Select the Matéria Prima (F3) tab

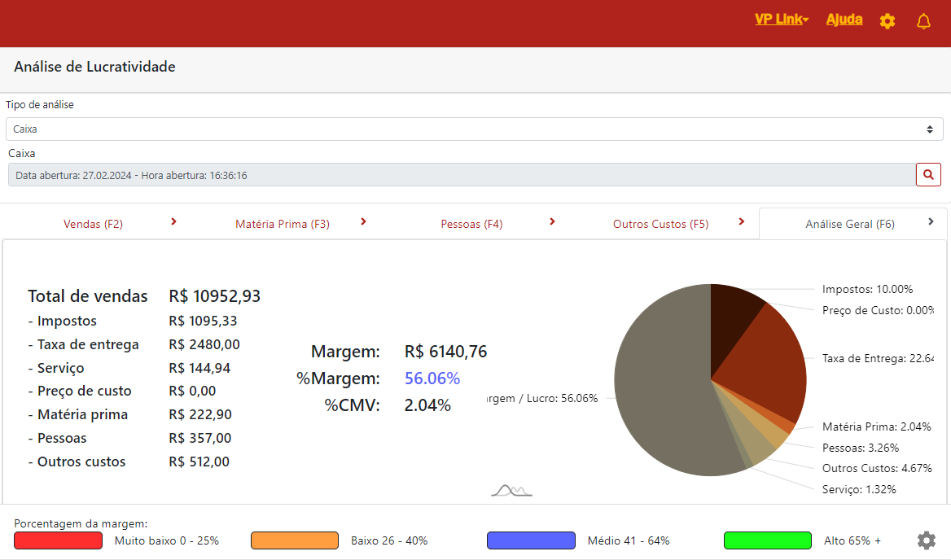pos(282,224)
